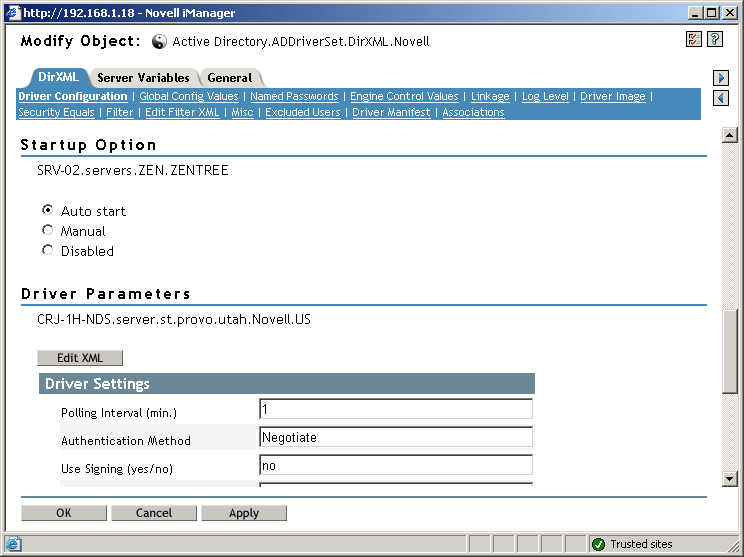
Task: Click the scrollbar down arrow
Action: click(730, 479)
